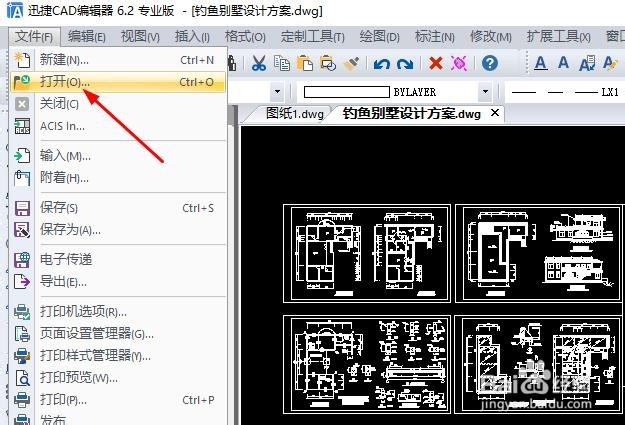Viewport: 625px width, 425px height.
Task: Click the Undo arrow icon
Action: 381,63
